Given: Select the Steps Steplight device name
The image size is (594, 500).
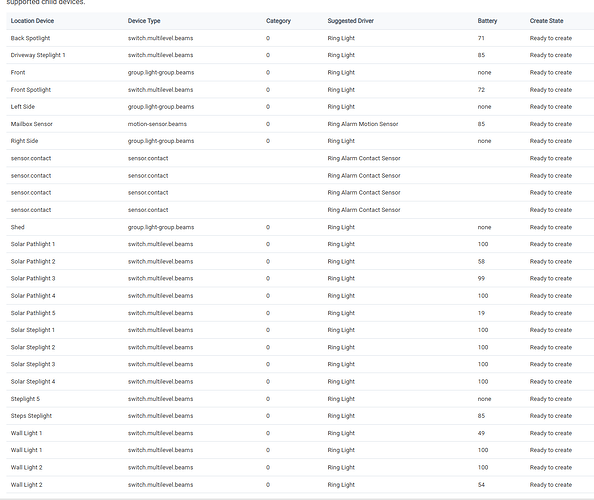Looking at the screenshot, I should pyautogui.click(x=31, y=416).
